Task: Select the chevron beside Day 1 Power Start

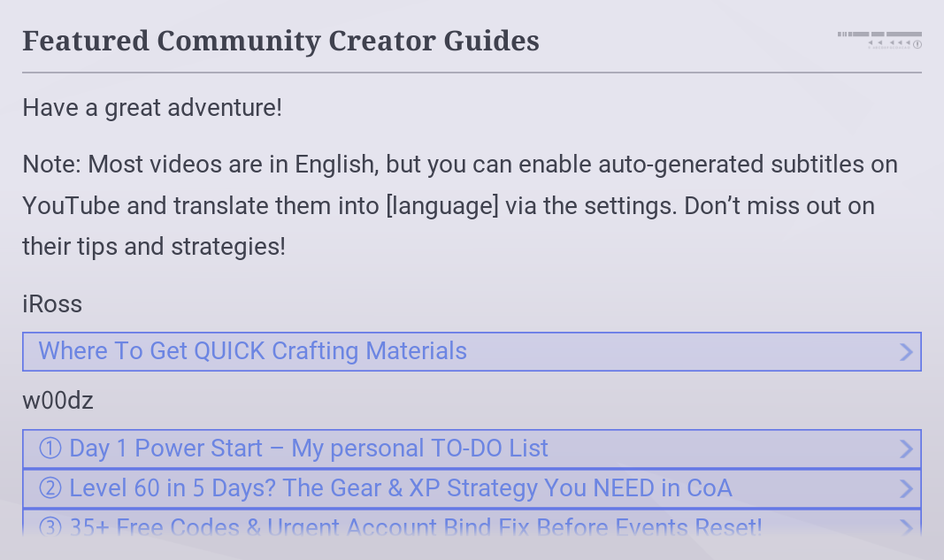Action: point(906,449)
